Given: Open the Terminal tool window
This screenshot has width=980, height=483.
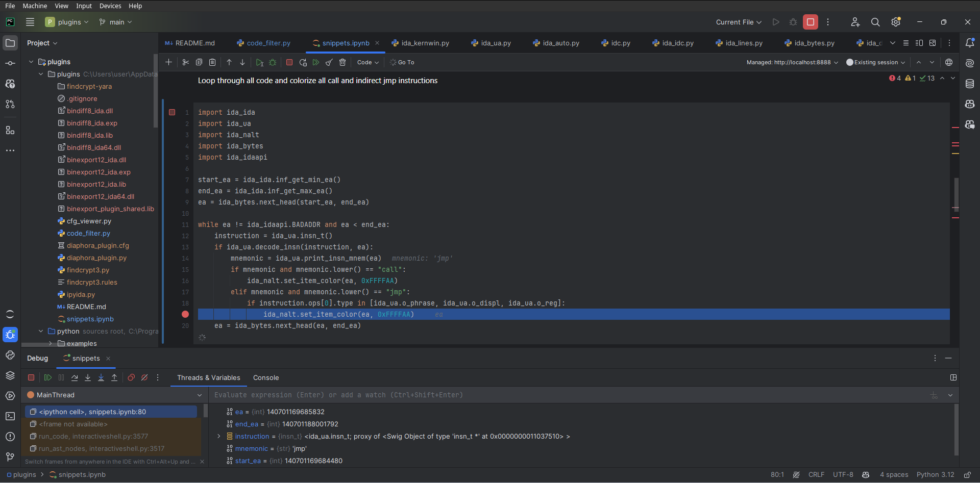Looking at the screenshot, I should click(10, 416).
